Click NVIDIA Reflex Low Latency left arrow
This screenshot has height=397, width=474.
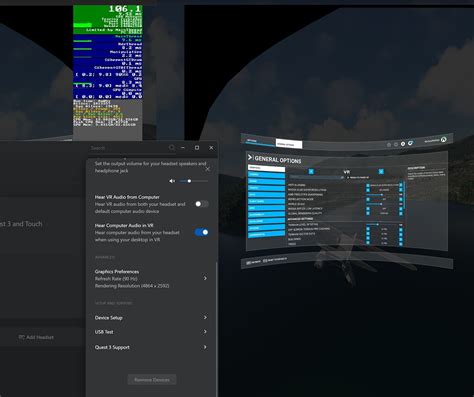pyautogui.click(x=368, y=209)
